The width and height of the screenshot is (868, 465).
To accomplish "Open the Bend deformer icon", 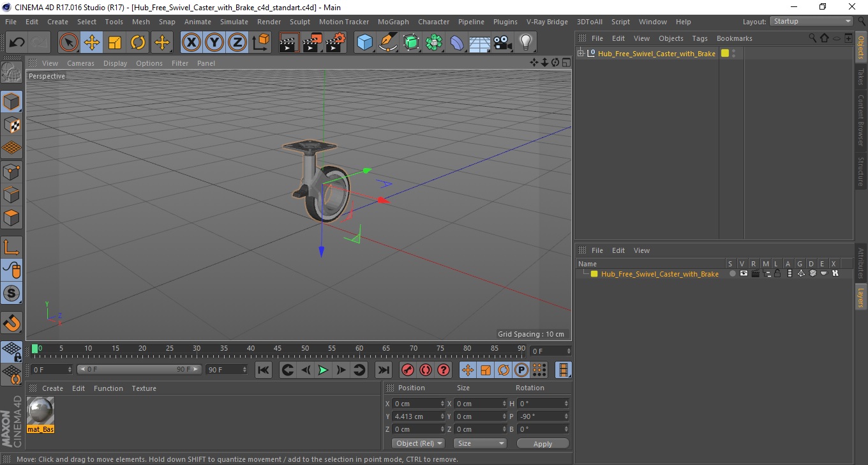I will click(x=457, y=43).
